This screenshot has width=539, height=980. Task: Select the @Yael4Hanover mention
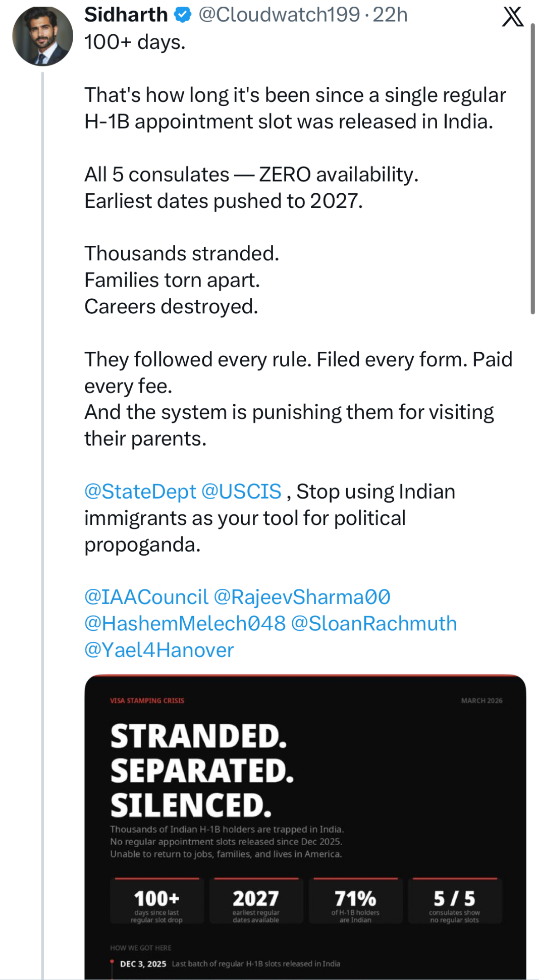pyautogui.click(x=159, y=650)
